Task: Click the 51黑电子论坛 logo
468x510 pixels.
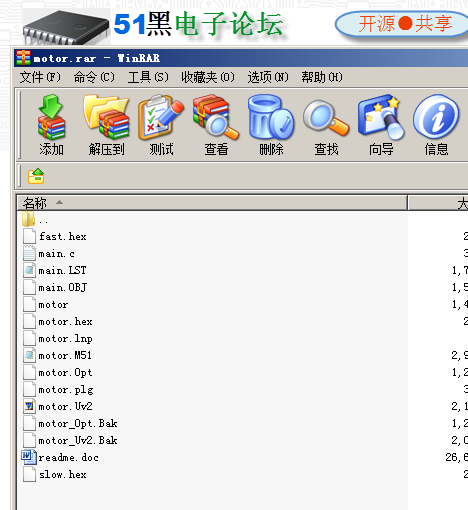Action: (x=198, y=24)
